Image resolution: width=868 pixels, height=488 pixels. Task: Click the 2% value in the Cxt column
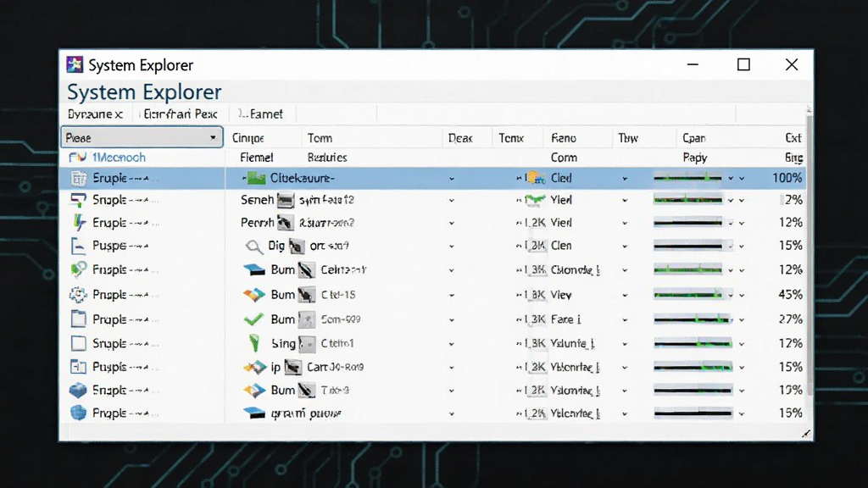click(x=793, y=200)
